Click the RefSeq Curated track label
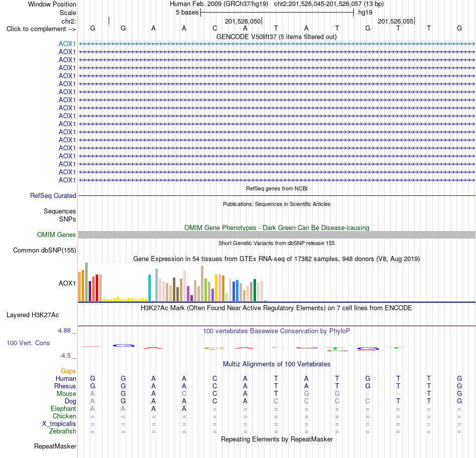The height and width of the screenshot is (458, 476). coord(53,196)
